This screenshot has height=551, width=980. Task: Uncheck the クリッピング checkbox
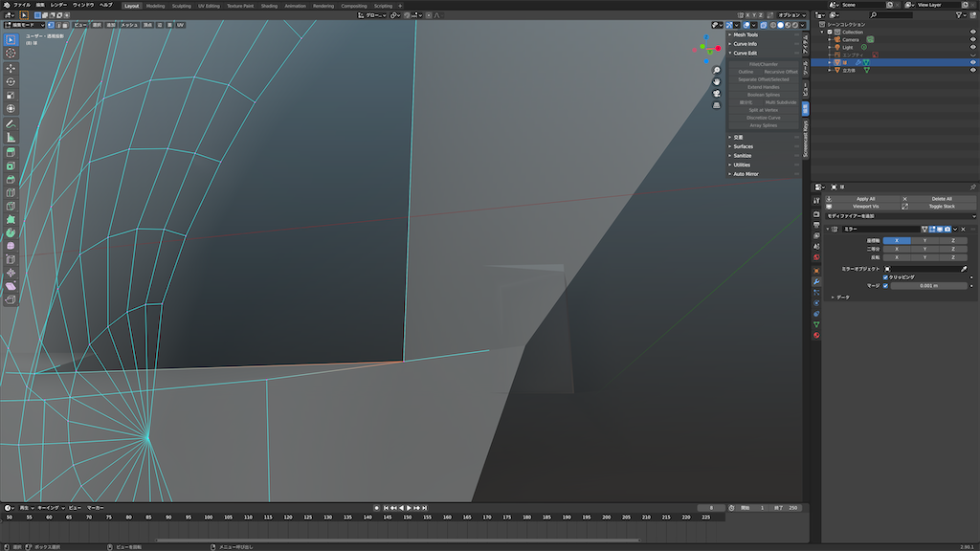tap(885, 277)
